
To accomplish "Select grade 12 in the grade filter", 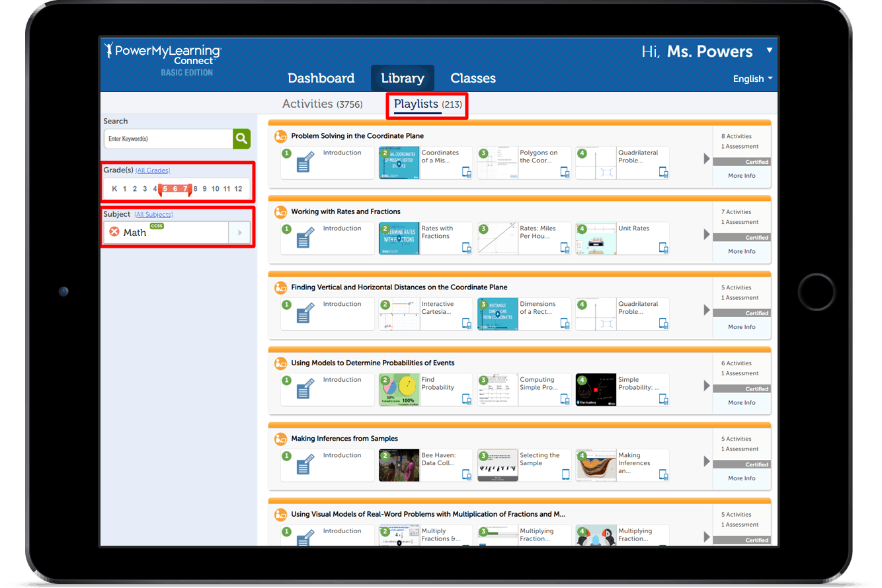I will coord(238,189).
